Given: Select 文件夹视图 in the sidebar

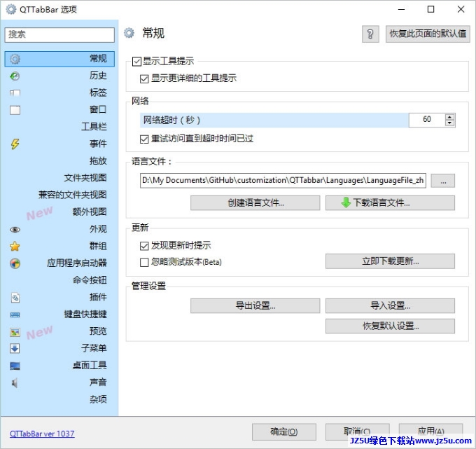Looking at the screenshot, I should tap(85, 178).
